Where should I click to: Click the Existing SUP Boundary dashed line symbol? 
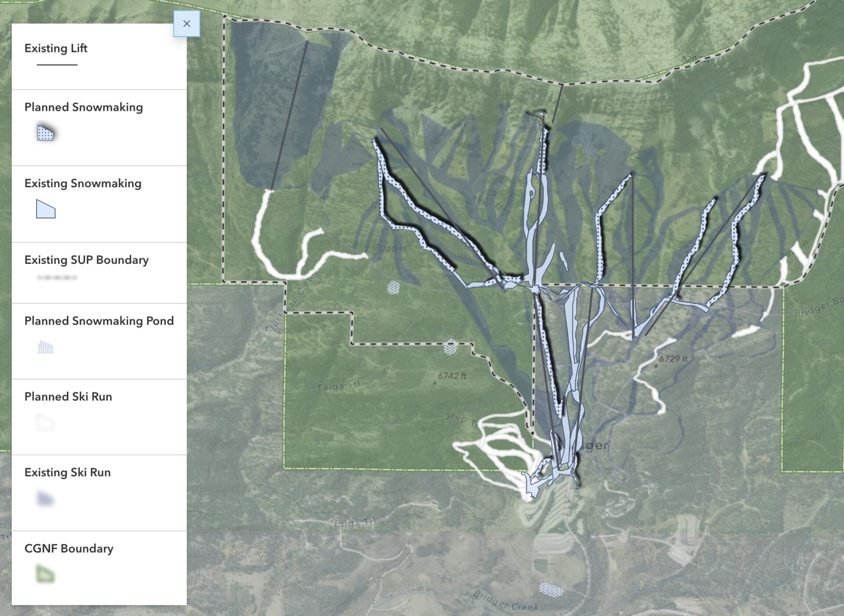[57, 278]
